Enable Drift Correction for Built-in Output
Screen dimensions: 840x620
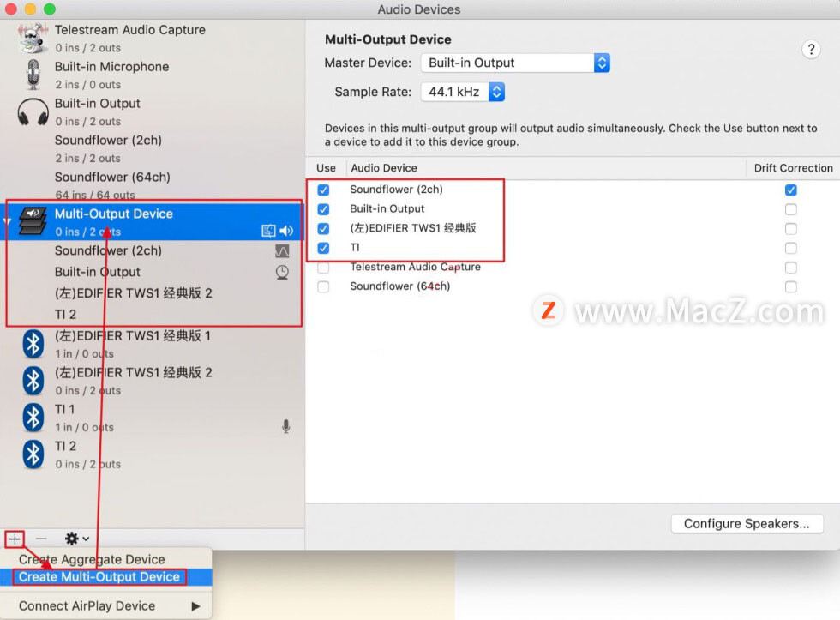pos(790,209)
